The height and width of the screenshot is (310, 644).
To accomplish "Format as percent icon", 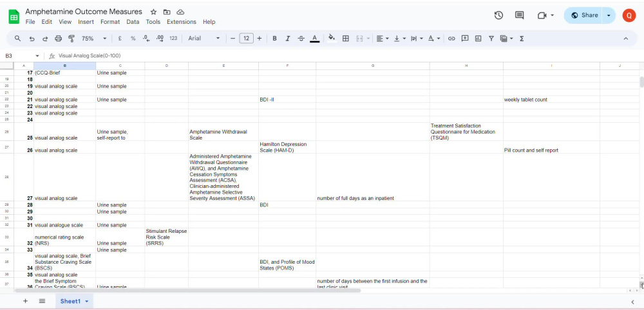I will point(133,39).
